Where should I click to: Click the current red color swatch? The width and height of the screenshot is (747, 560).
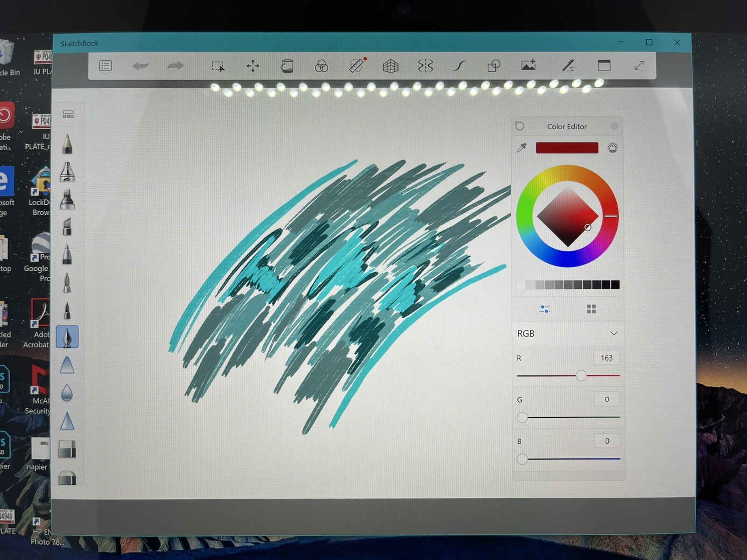[x=567, y=148]
